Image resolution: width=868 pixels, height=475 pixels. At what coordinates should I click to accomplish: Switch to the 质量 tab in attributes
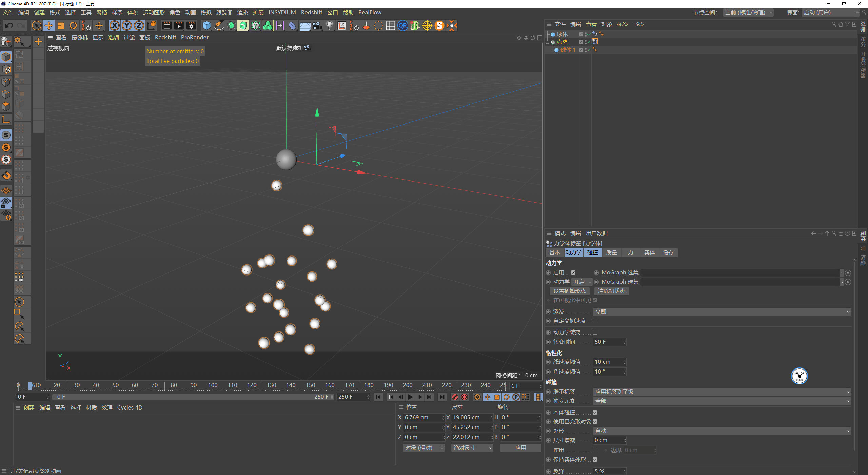click(612, 252)
